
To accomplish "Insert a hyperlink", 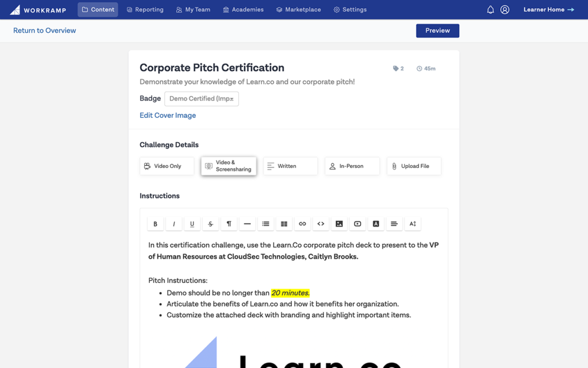I will [302, 224].
